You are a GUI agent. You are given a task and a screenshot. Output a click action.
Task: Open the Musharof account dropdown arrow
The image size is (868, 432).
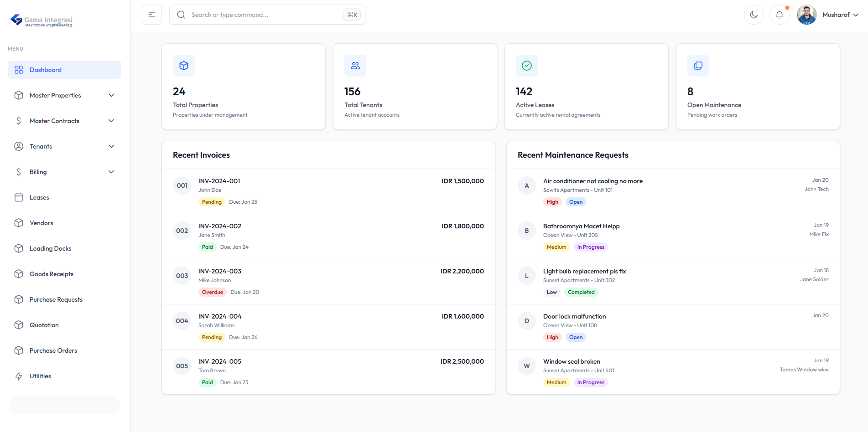856,15
